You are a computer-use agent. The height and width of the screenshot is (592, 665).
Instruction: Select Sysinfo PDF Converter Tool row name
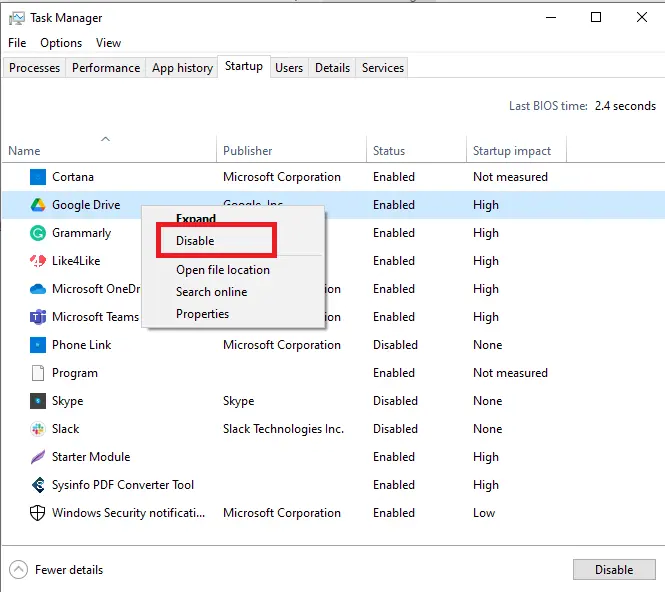coord(123,485)
